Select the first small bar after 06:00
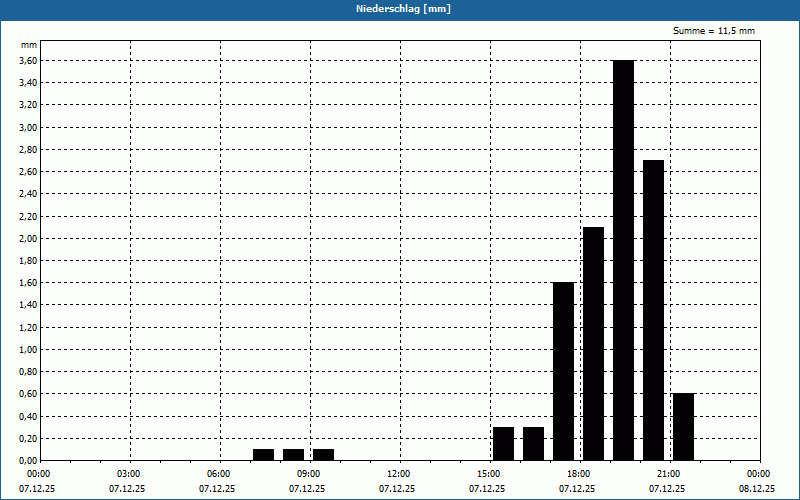The image size is (800, 500). pyautogui.click(x=263, y=455)
